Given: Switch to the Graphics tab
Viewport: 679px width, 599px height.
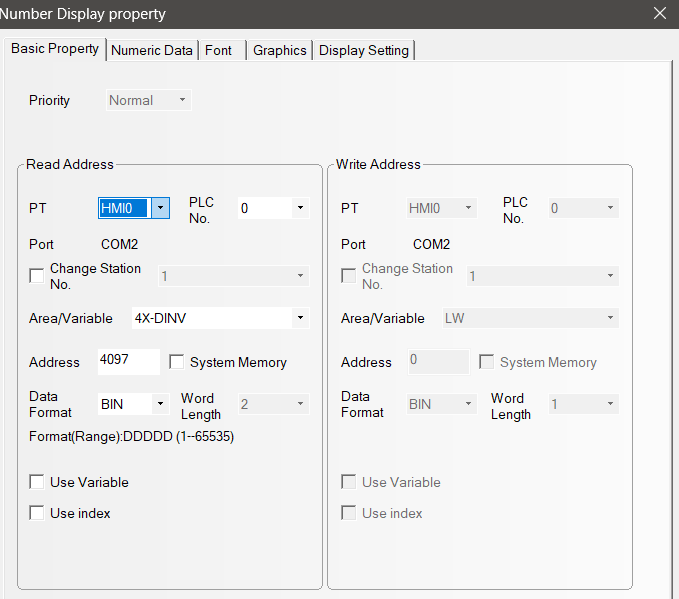Looking at the screenshot, I should [x=279, y=50].
